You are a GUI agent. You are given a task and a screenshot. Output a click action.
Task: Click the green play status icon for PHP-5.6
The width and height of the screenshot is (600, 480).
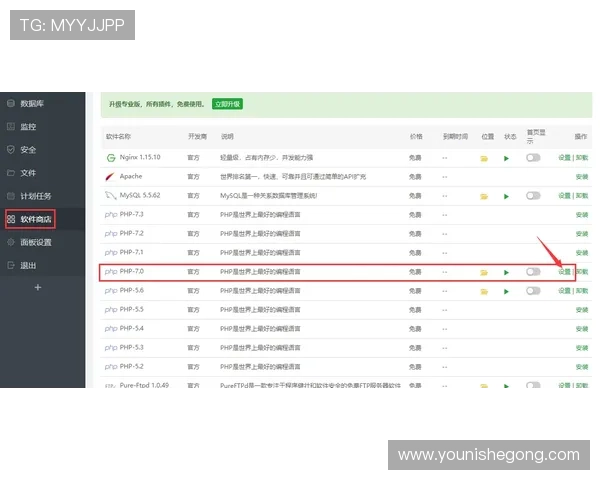pyautogui.click(x=506, y=292)
